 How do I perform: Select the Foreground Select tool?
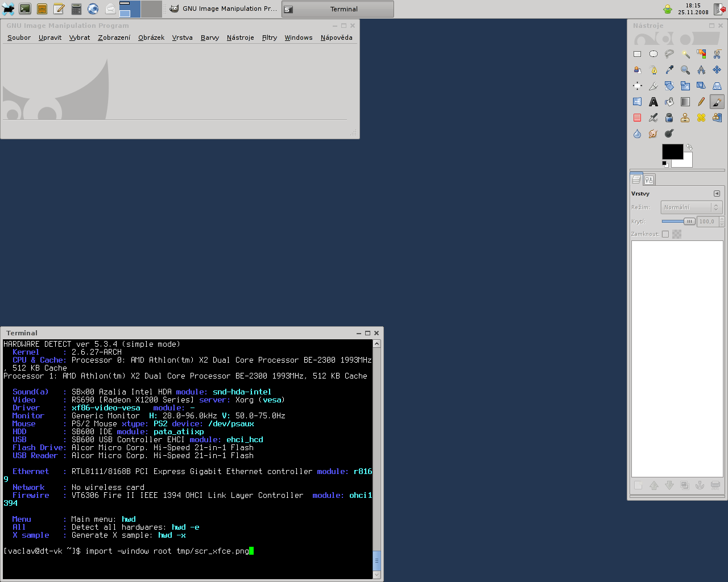[x=637, y=70]
